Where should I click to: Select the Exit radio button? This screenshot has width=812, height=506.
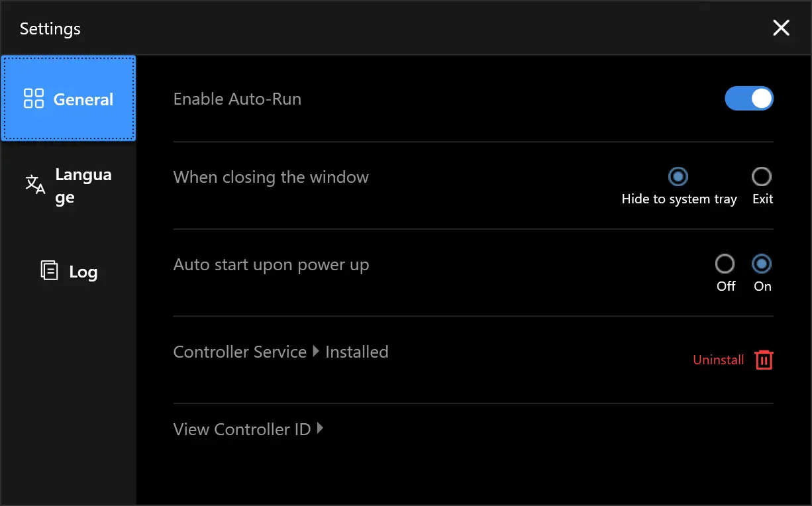(x=762, y=177)
